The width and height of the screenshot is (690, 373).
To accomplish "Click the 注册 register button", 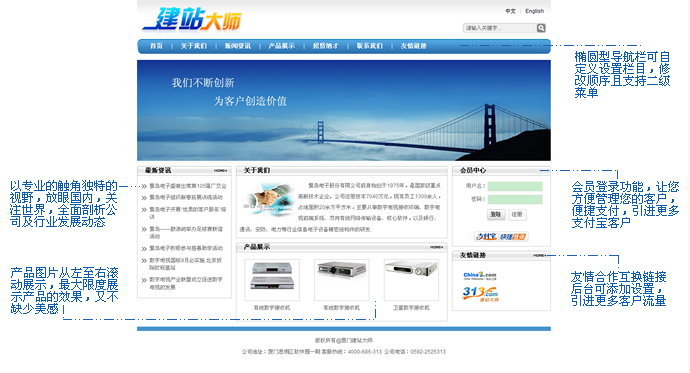I will [517, 214].
